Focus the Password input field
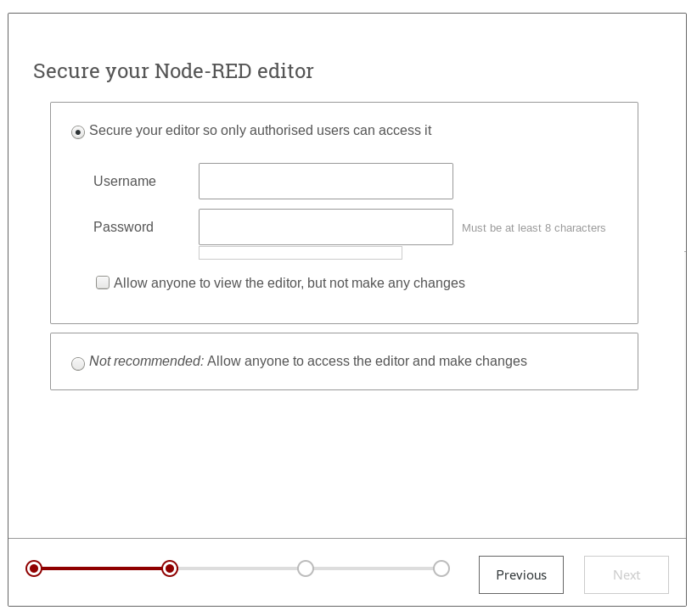The height and width of the screenshot is (616, 697). [326, 227]
